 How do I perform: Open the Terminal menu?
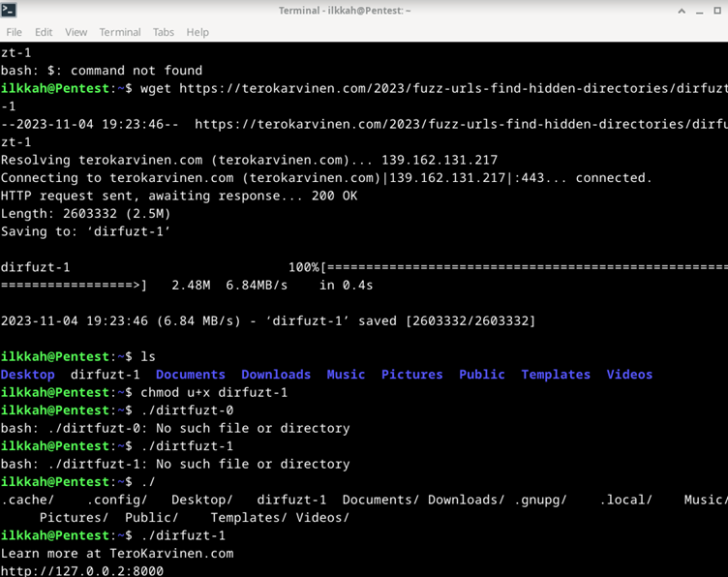[x=120, y=32]
